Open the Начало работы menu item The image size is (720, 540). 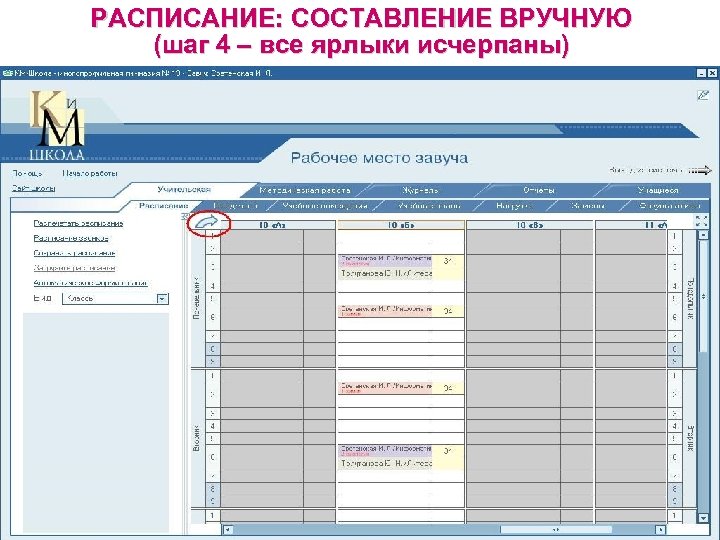coord(90,173)
